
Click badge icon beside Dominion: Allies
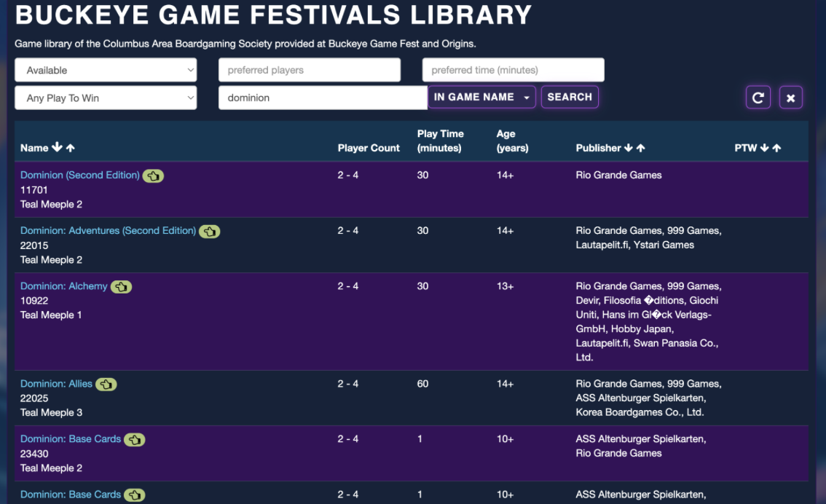[x=106, y=385]
